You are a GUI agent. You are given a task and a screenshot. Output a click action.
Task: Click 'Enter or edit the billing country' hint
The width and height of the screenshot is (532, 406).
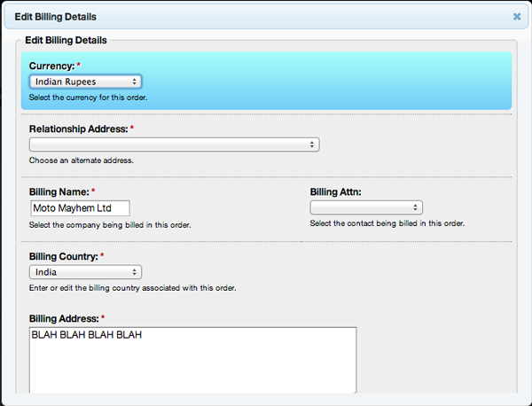tap(133, 288)
